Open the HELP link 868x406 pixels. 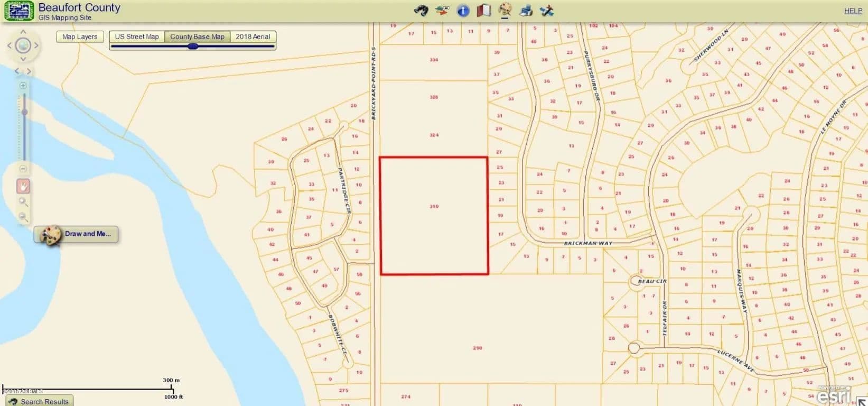point(853,11)
